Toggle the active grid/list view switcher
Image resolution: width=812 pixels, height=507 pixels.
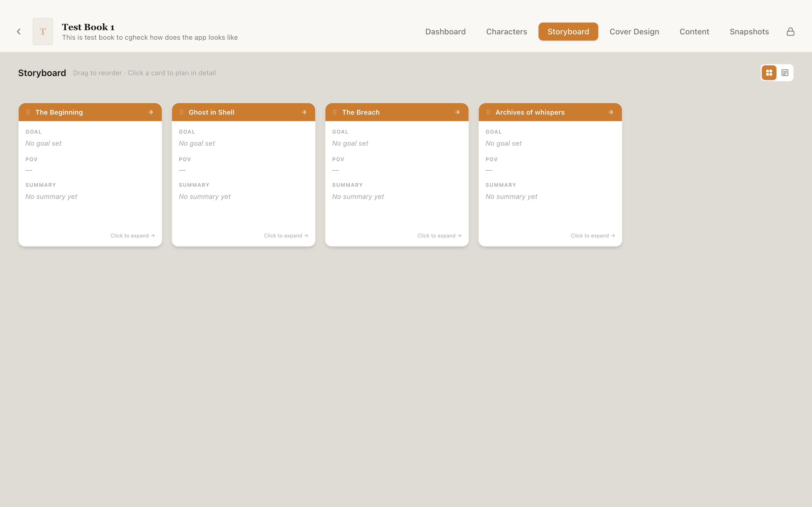click(769, 72)
